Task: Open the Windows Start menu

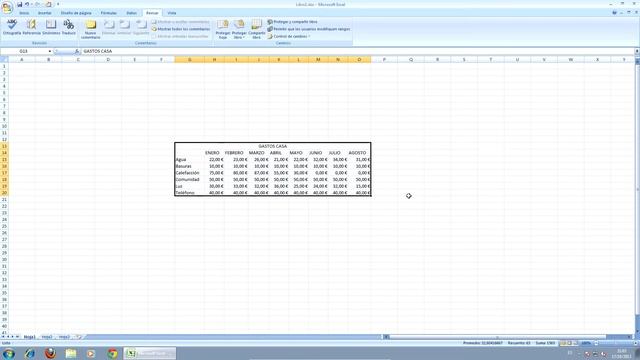Action: coord(9,353)
